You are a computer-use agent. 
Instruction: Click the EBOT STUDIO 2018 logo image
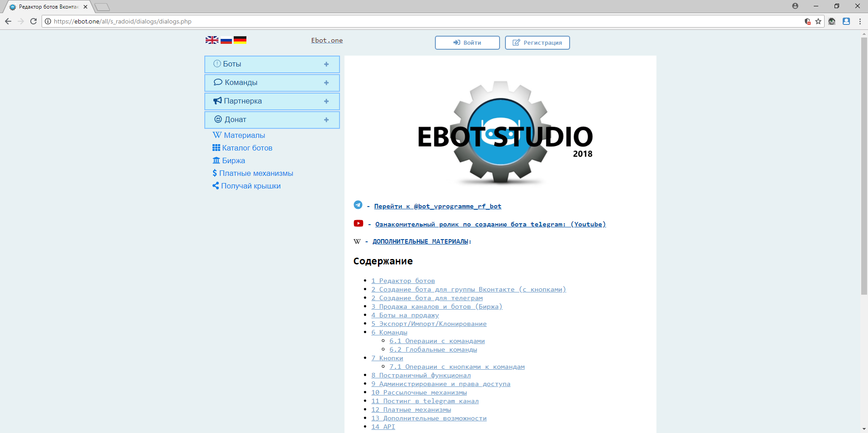[x=505, y=133]
